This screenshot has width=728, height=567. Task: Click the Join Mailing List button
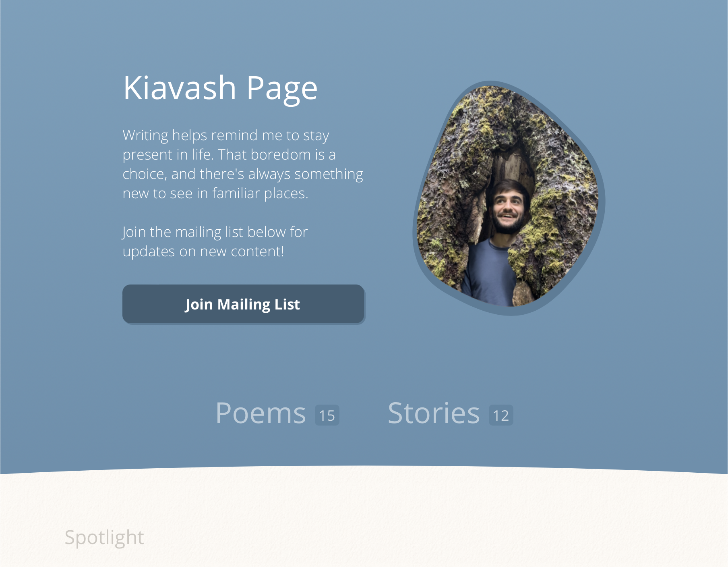[243, 304]
